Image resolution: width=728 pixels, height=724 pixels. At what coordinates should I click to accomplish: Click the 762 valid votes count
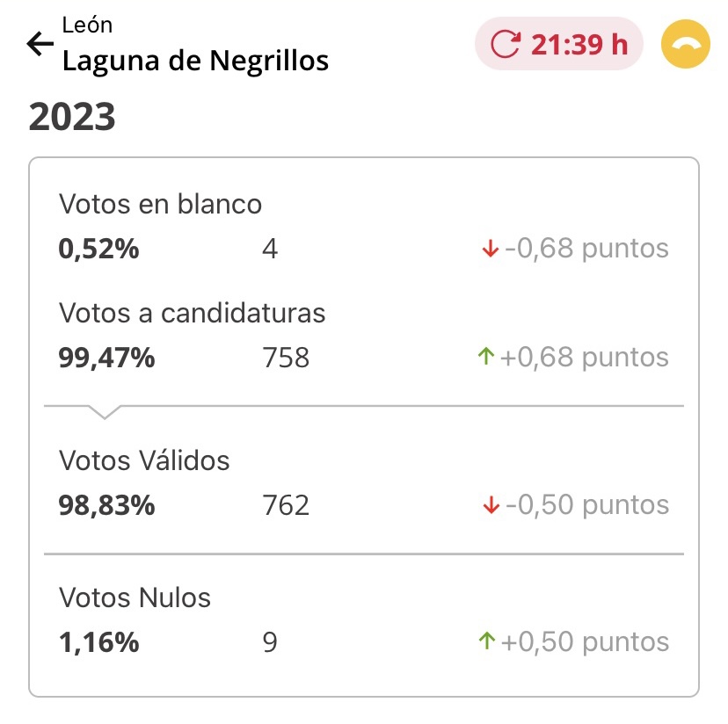[286, 505]
